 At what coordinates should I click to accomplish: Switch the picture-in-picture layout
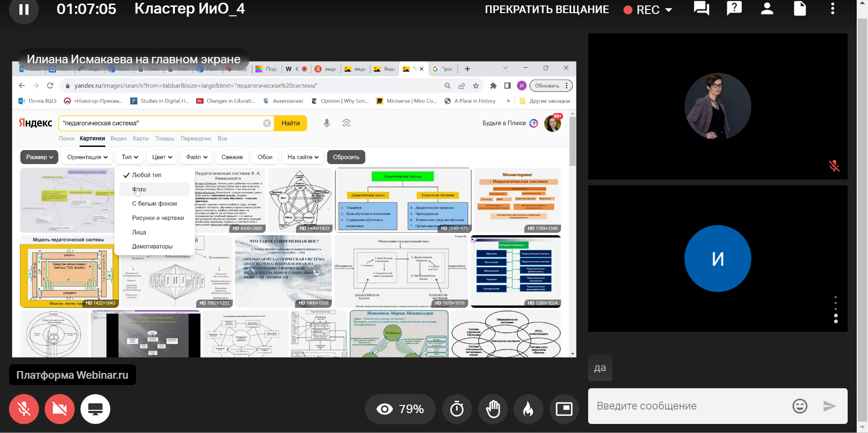pyautogui.click(x=564, y=409)
